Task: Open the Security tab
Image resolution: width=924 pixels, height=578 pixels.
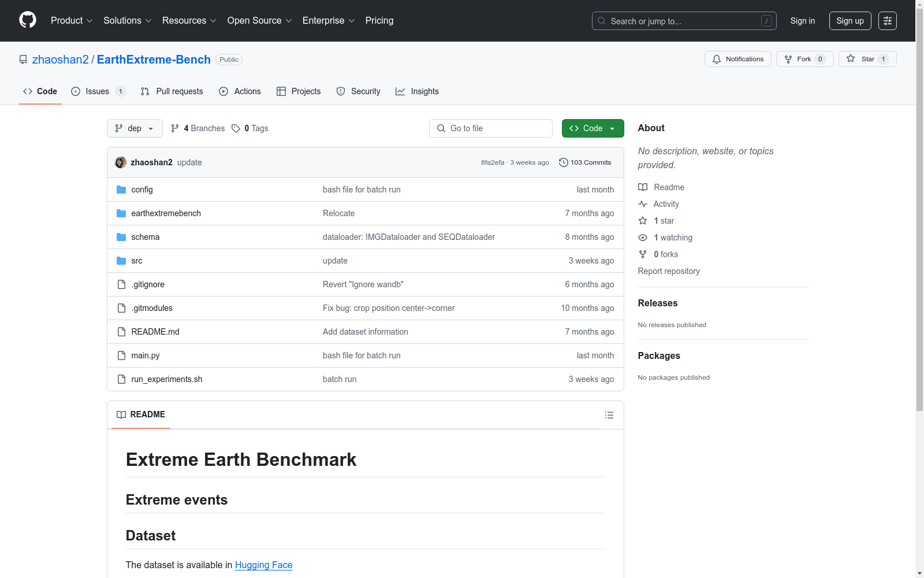Action: tap(358, 91)
